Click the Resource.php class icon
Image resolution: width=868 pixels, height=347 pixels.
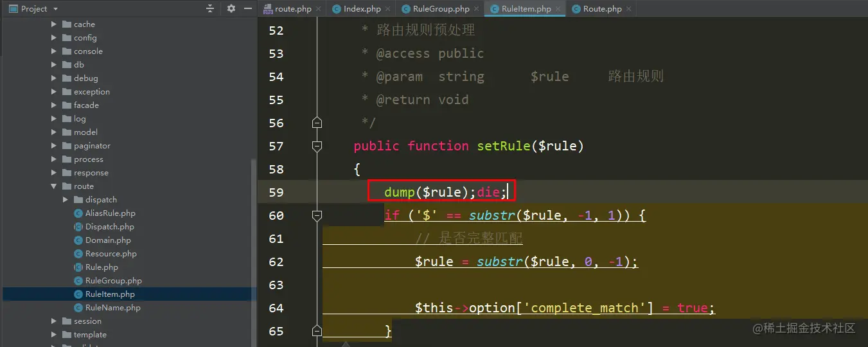pos(79,254)
